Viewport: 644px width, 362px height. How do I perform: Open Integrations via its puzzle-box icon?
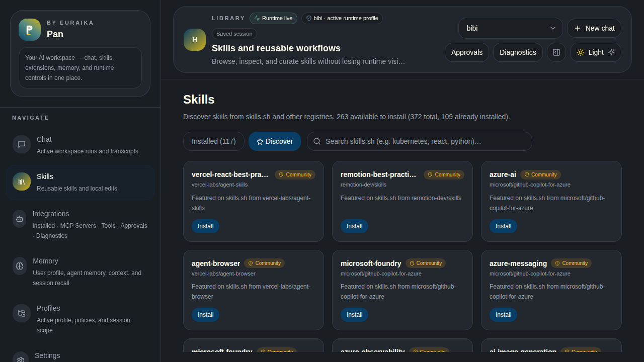(x=19, y=219)
